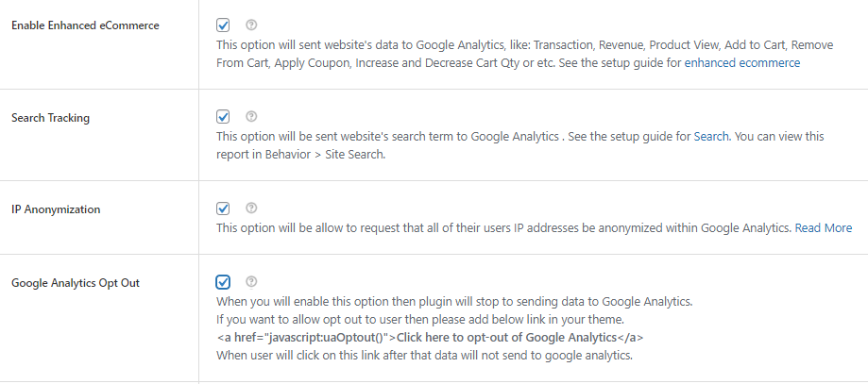This screenshot has height=384, width=868.
Task: Click the Read More link
Action: pos(823,228)
